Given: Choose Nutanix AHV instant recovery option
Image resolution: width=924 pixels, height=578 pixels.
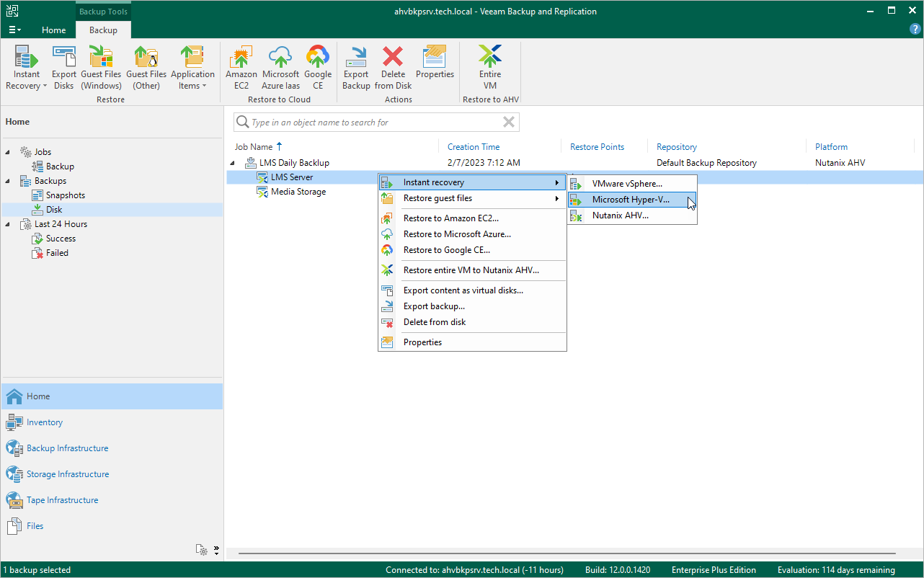Looking at the screenshot, I should coord(632,215).
